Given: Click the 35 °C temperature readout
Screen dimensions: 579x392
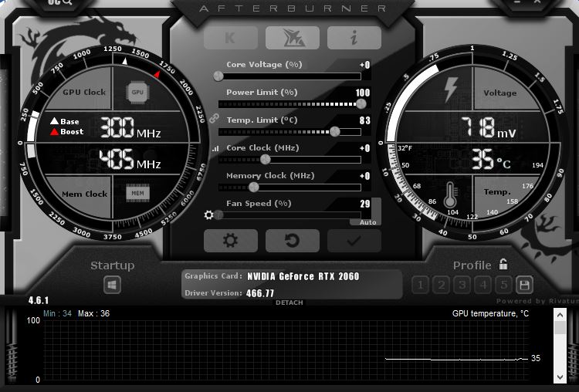Looking at the screenshot, I should (x=491, y=160).
